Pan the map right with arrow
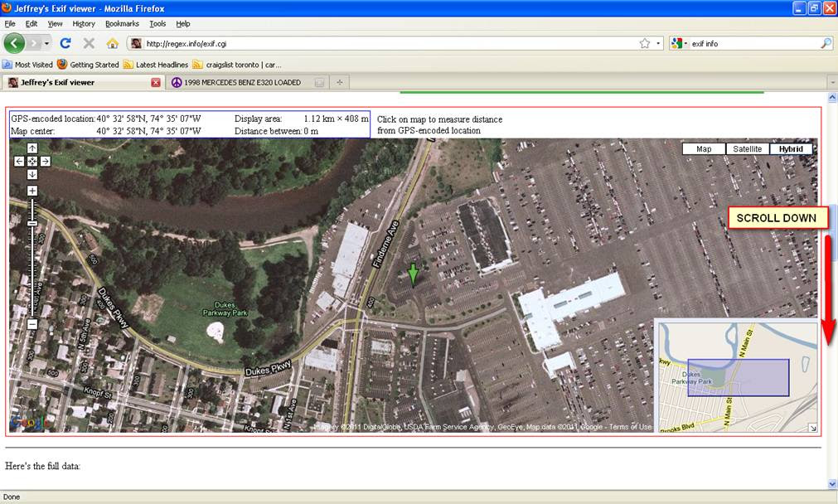Screen dimensions: 838x504 pos(46,161)
